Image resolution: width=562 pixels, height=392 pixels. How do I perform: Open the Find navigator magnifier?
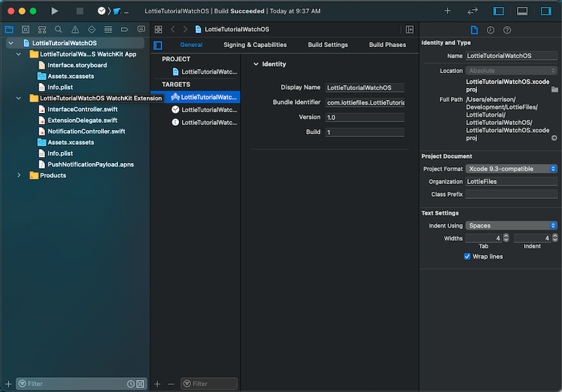click(58, 30)
